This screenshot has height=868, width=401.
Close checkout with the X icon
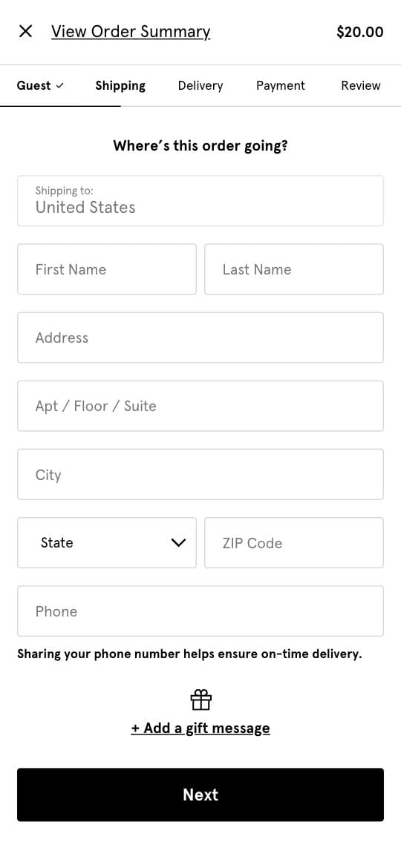(x=25, y=32)
